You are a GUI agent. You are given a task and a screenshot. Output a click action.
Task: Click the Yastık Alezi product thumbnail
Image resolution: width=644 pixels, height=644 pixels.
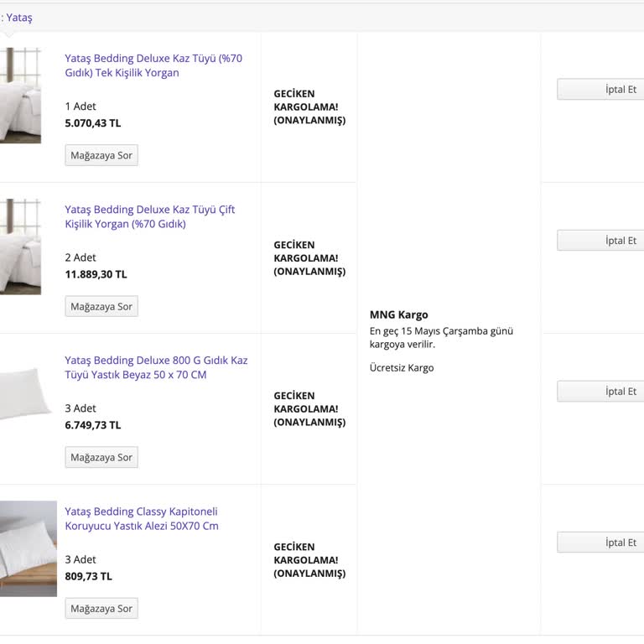[29, 548]
